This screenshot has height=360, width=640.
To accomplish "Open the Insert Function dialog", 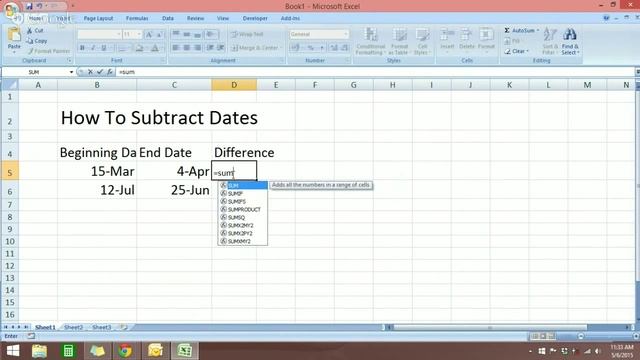I will pyautogui.click(x=109, y=72).
